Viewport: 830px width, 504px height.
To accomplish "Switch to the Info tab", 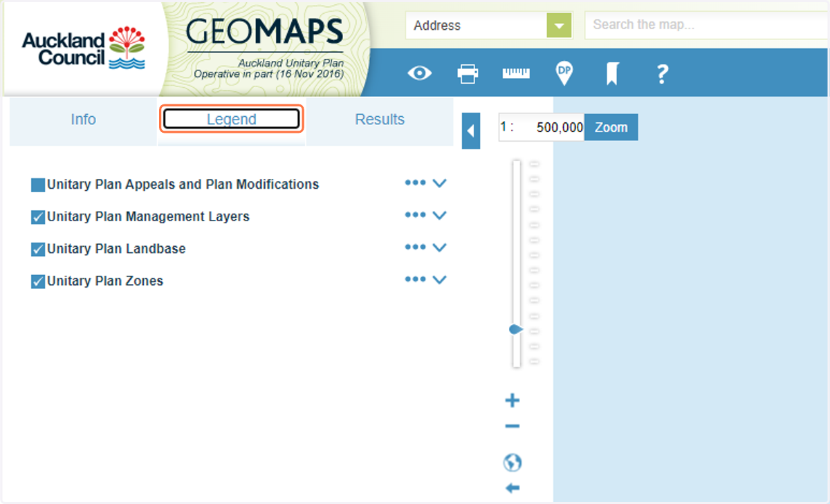I will [83, 120].
